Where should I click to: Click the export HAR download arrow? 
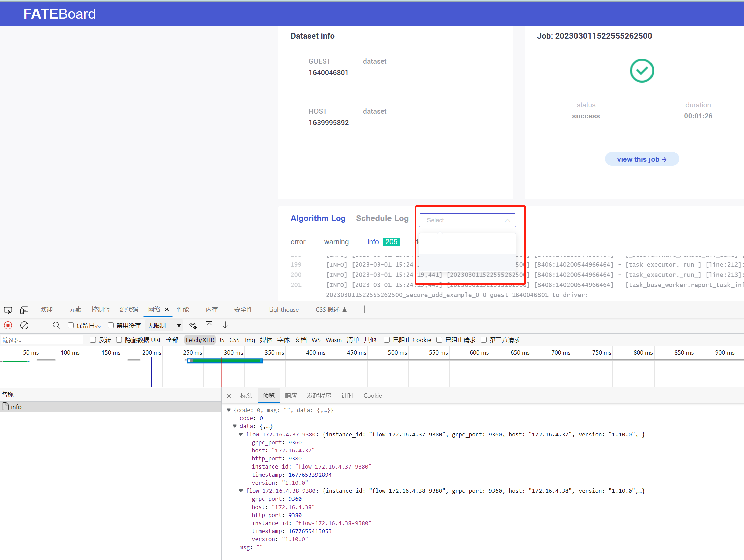pyautogui.click(x=225, y=325)
